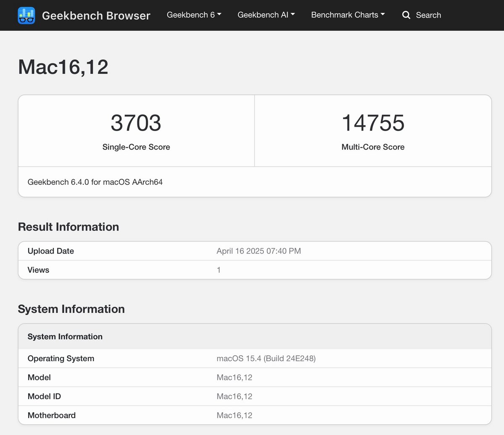Click the Views label

click(38, 270)
